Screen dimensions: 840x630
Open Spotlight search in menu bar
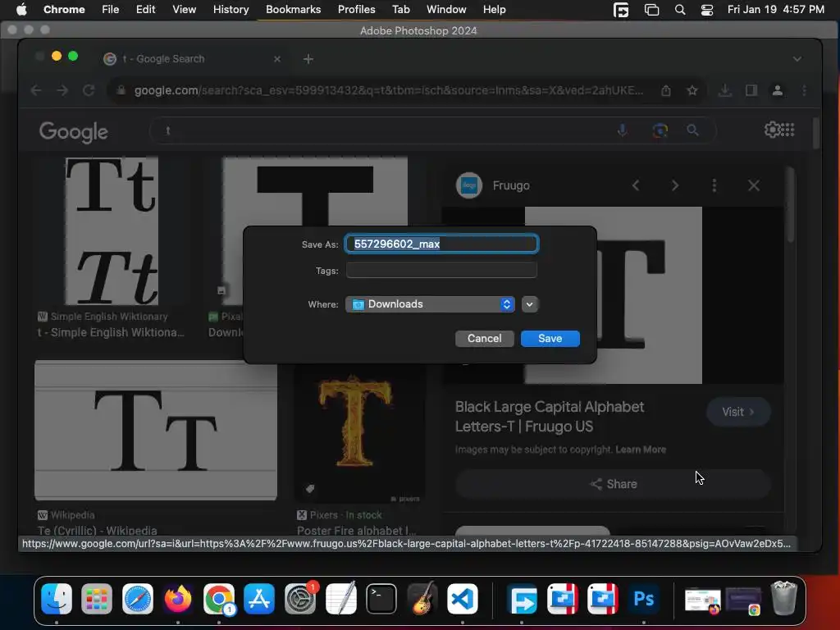(680, 10)
